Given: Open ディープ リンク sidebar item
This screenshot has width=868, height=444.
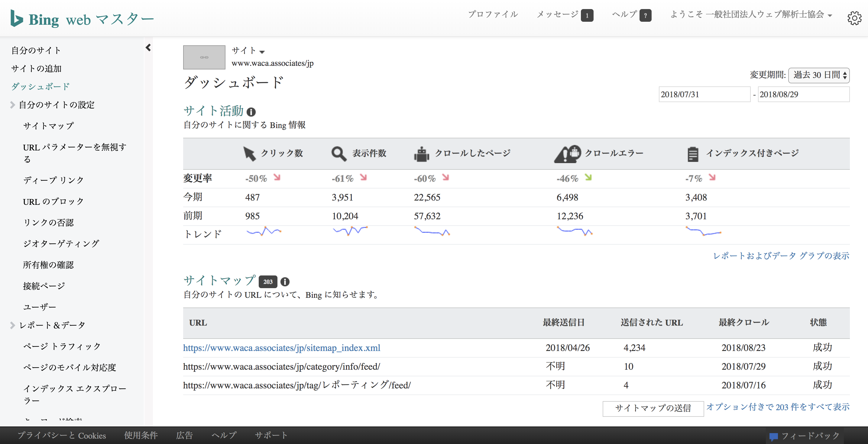Looking at the screenshot, I should (53, 180).
